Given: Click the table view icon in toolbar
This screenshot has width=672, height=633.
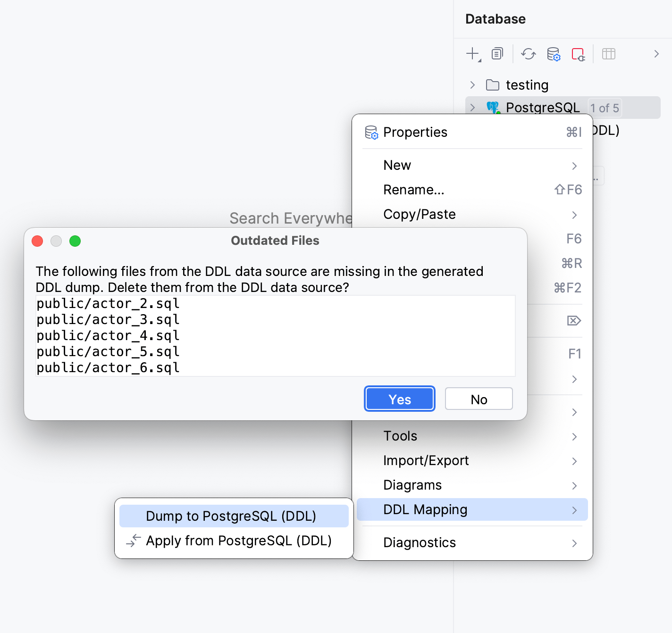Looking at the screenshot, I should [x=608, y=54].
